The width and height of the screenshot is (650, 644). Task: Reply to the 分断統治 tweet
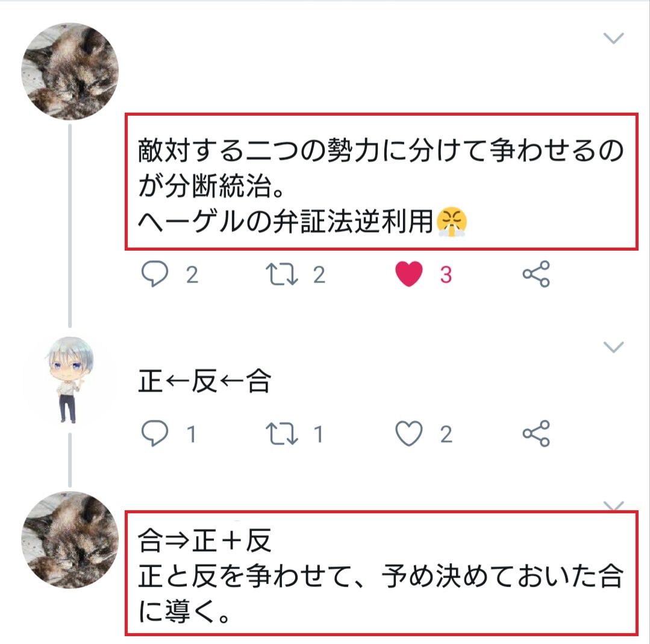(x=155, y=275)
